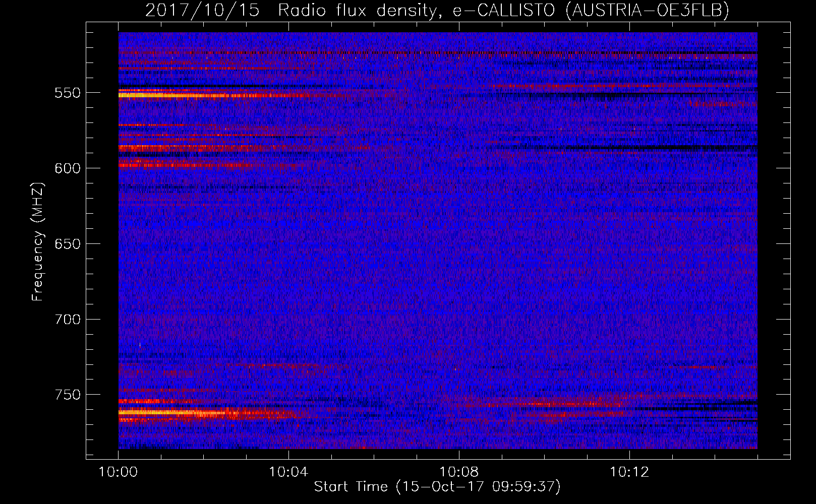
Task: Click the '10:04' time axis label
Action: 288,472
